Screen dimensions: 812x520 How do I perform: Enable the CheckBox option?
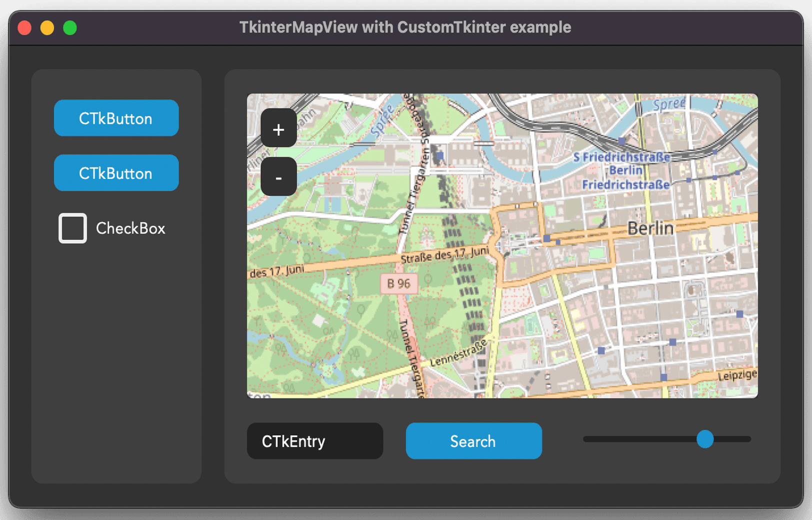pos(73,228)
